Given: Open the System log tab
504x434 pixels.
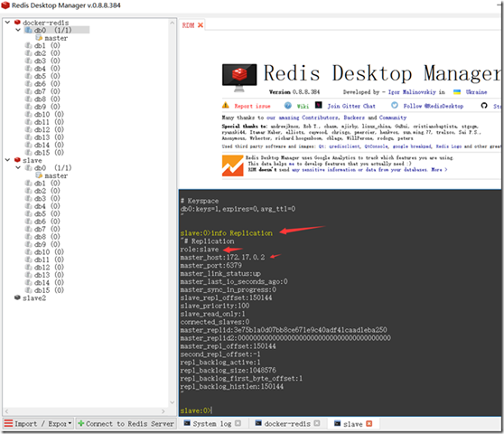Looking at the screenshot, I should tap(212, 424).
